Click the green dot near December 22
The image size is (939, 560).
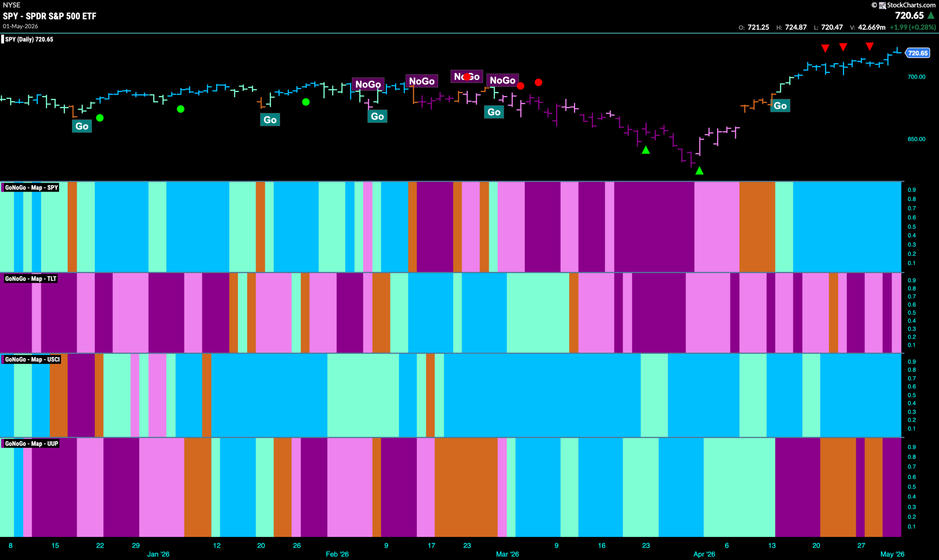tap(100, 118)
